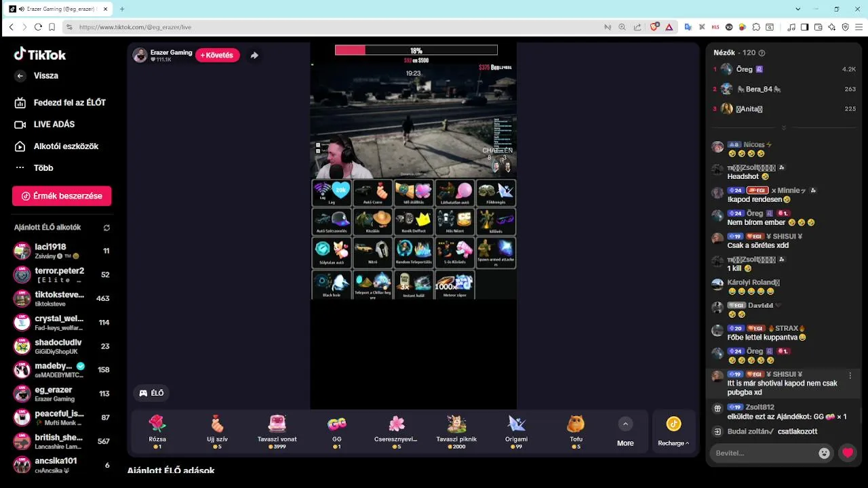Mute the Erazer Gaming browser tab
The image size is (868, 488).
tap(22, 9)
